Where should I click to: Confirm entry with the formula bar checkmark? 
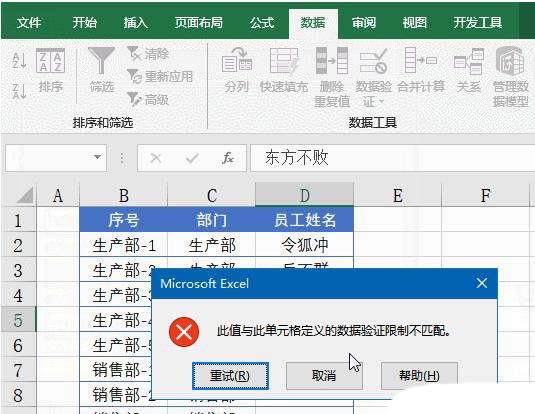[192, 158]
